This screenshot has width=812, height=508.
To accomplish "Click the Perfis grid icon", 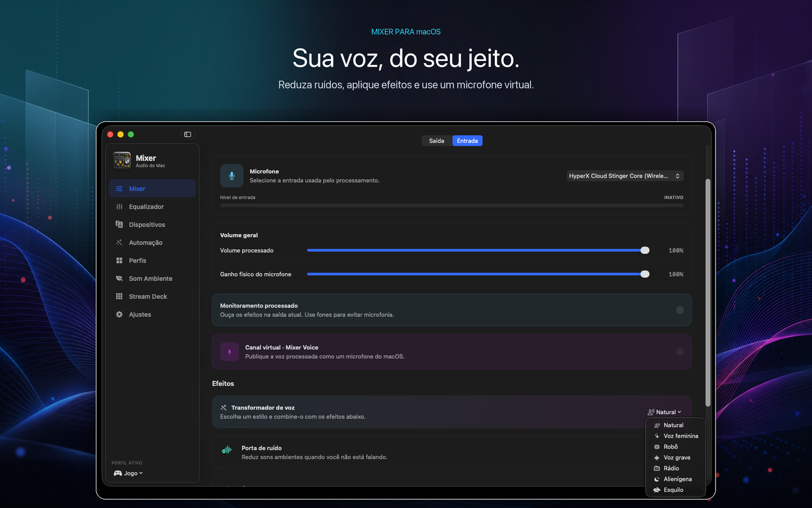I will click(119, 261).
